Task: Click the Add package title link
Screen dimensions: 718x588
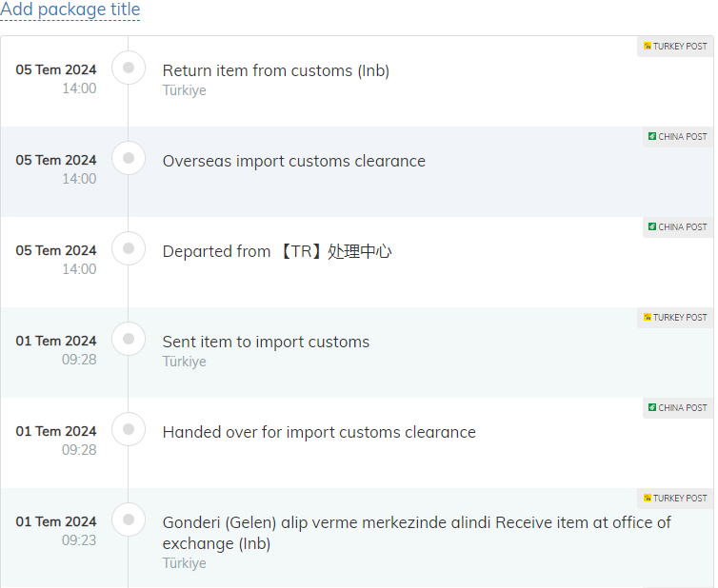Action: tap(70, 10)
